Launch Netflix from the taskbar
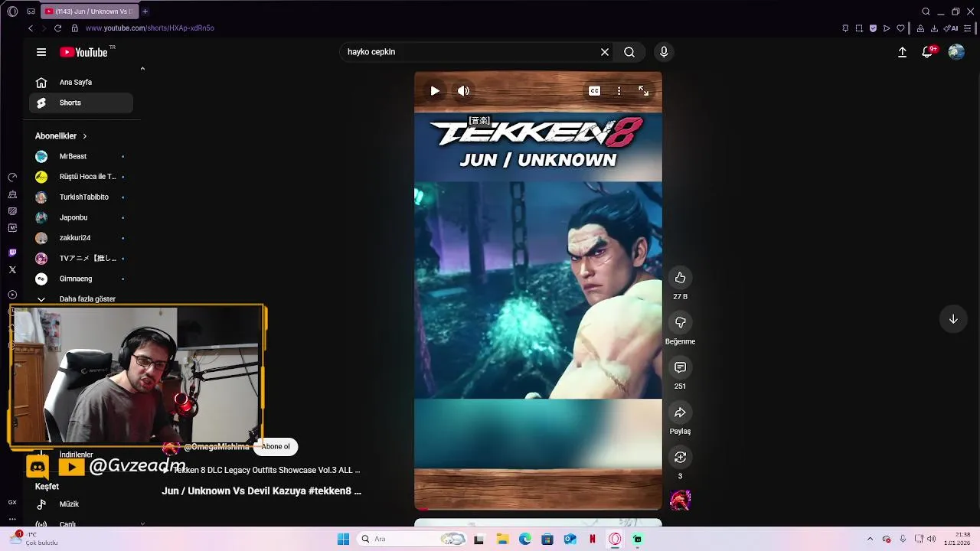Screen dimensions: 980x551 [592, 539]
